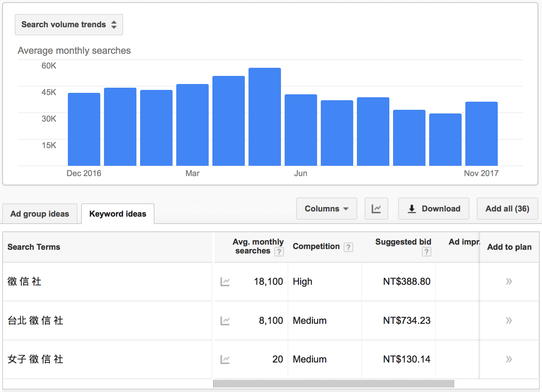Add 台北徵信社 keyword to plan arrow

tap(509, 321)
